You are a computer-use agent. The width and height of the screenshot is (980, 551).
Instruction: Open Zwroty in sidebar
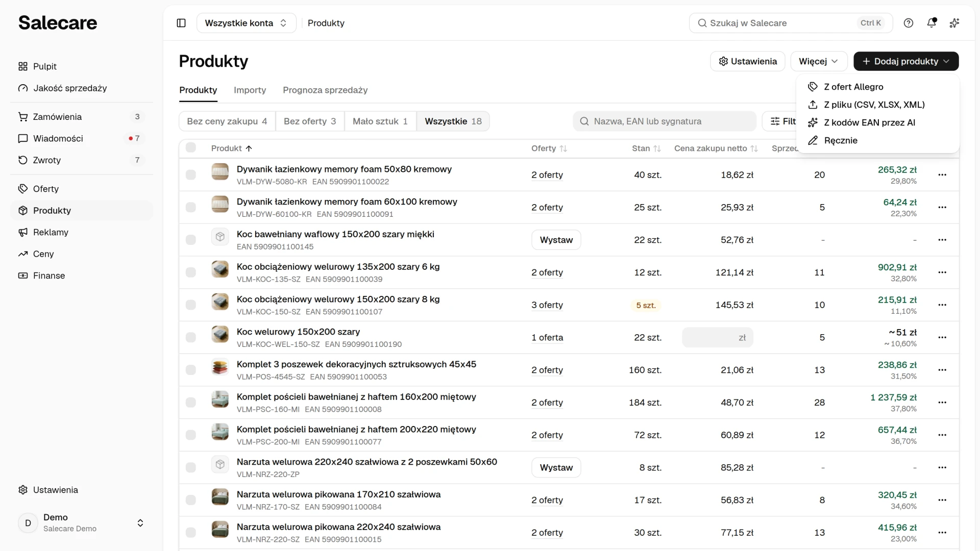82,160
